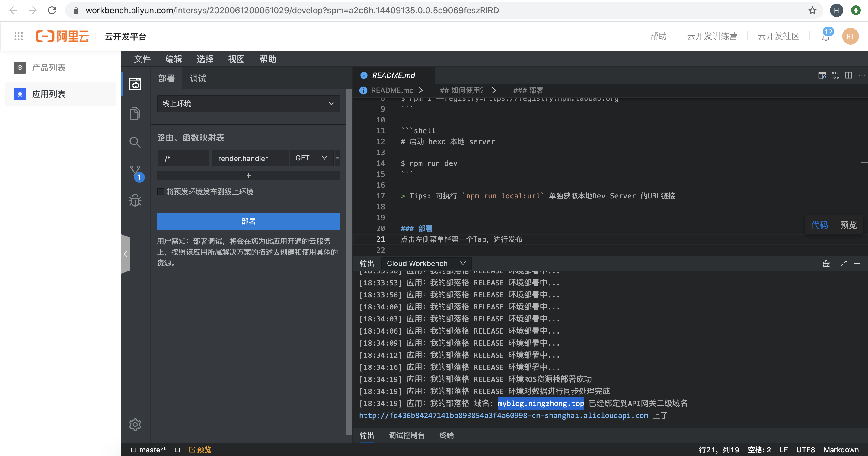Switch to the 终端 panel tab
This screenshot has height=456, width=868.
click(x=446, y=435)
